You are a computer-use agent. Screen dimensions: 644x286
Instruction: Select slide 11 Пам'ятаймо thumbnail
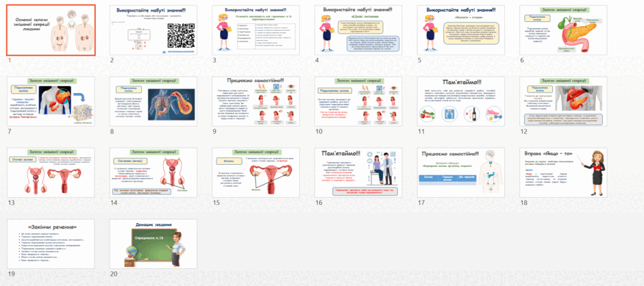coord(461,101)
